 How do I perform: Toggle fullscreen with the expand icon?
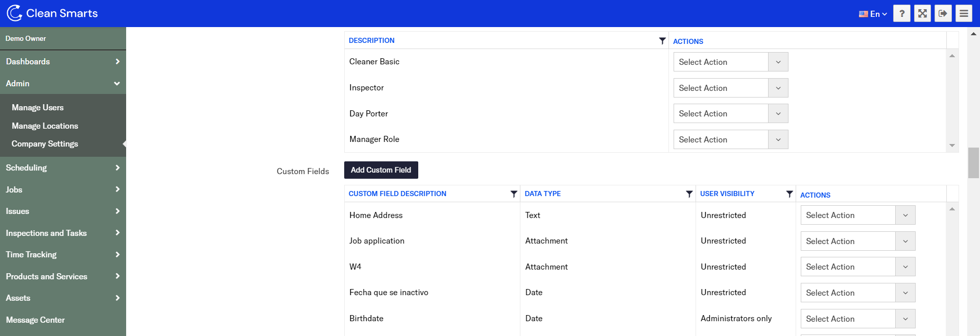(922, 14)
